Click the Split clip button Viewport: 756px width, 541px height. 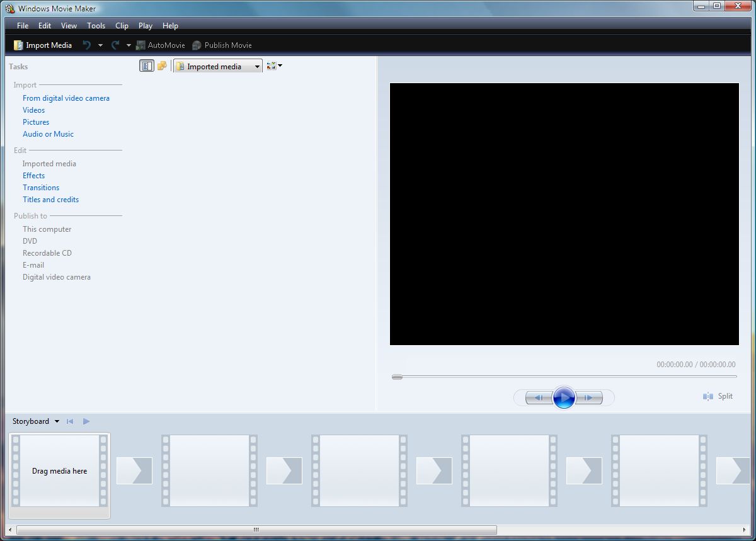pos(718,396)
